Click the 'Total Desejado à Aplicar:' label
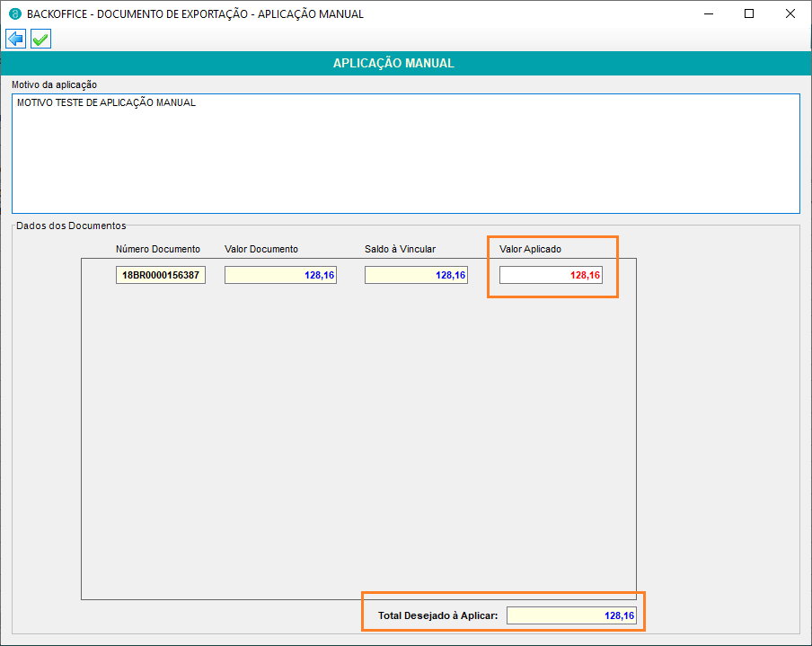Screen dimensions: 812x646 coord(437,616)
